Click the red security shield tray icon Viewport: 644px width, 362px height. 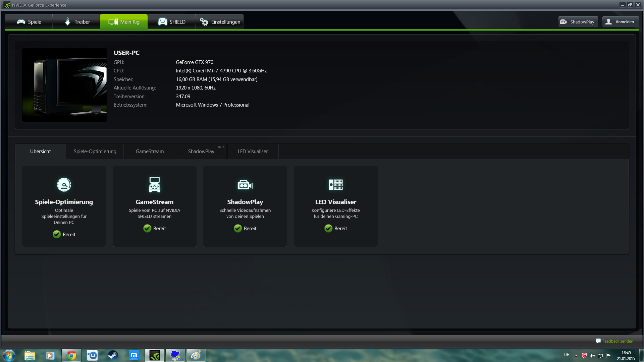(584, 356)
